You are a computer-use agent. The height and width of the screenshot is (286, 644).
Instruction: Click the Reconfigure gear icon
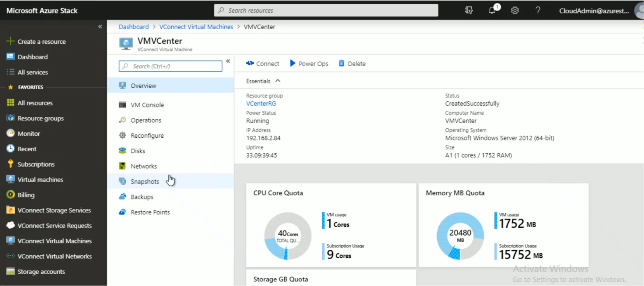[122, 135]
